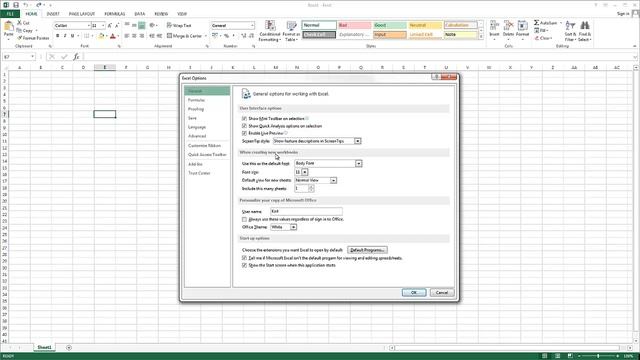
Task: Select Advanced category in Excel Options
Action: (x=207, y=136)
